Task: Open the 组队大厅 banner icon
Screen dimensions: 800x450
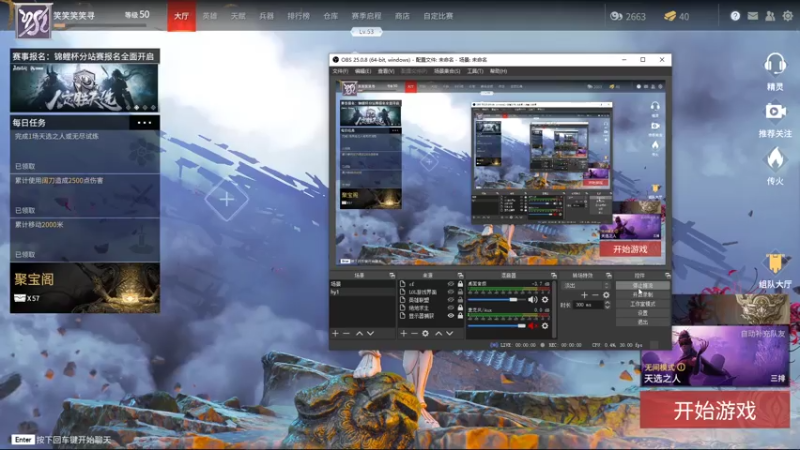Action: pos(775,262)
